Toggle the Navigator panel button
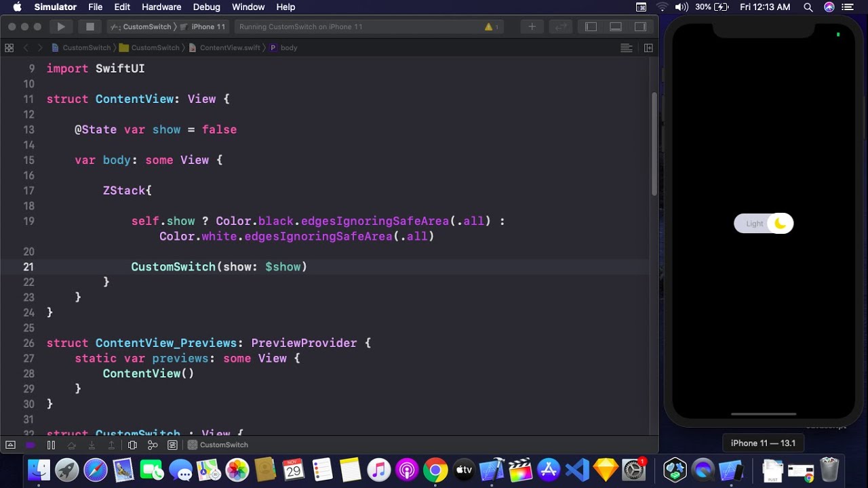The image size is (868, 488). tap(591, 26)
